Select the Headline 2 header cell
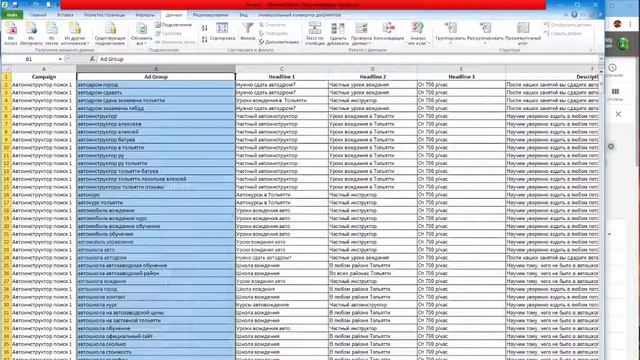The width and height of the screenshot is (640, 360). tap(373, 77)
